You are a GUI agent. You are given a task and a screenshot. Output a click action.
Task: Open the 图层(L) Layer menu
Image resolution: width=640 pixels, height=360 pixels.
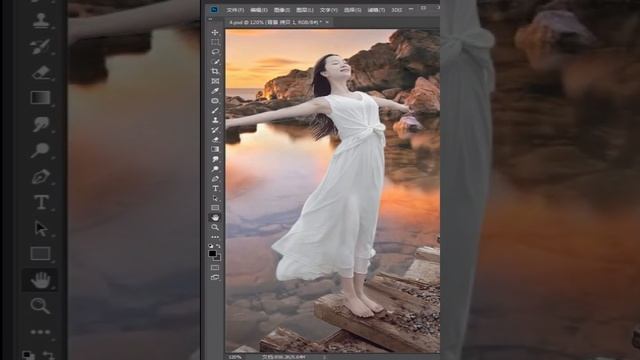click(305, 10)
